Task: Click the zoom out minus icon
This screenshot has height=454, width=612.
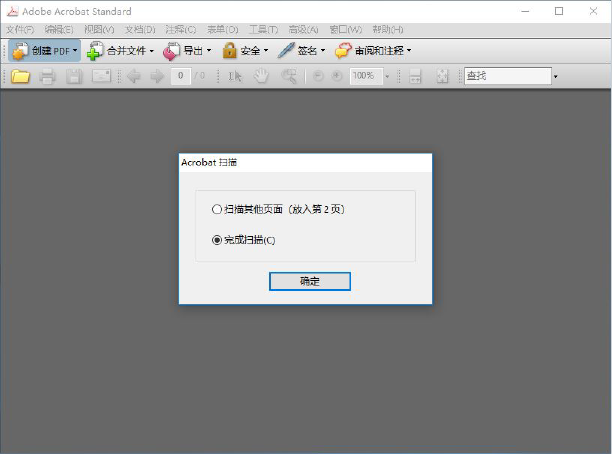Action: click(318, 76)
